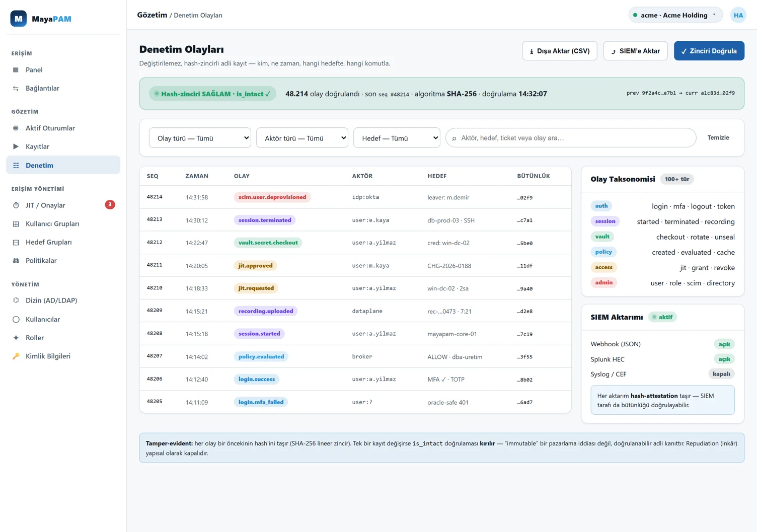
Task: Click the Syslog / CEF kapalı status
Action: coord(721,374)
